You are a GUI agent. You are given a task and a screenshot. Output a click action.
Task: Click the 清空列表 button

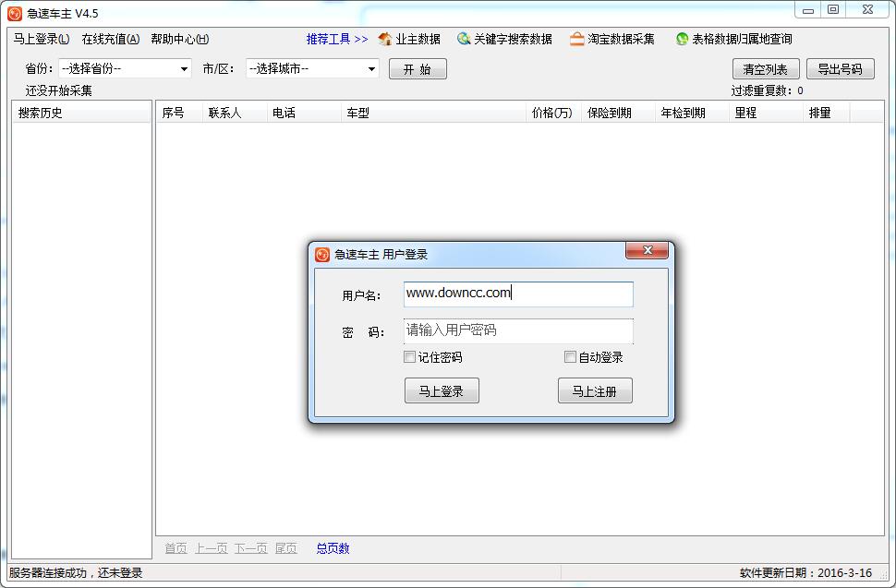[765, 69]
